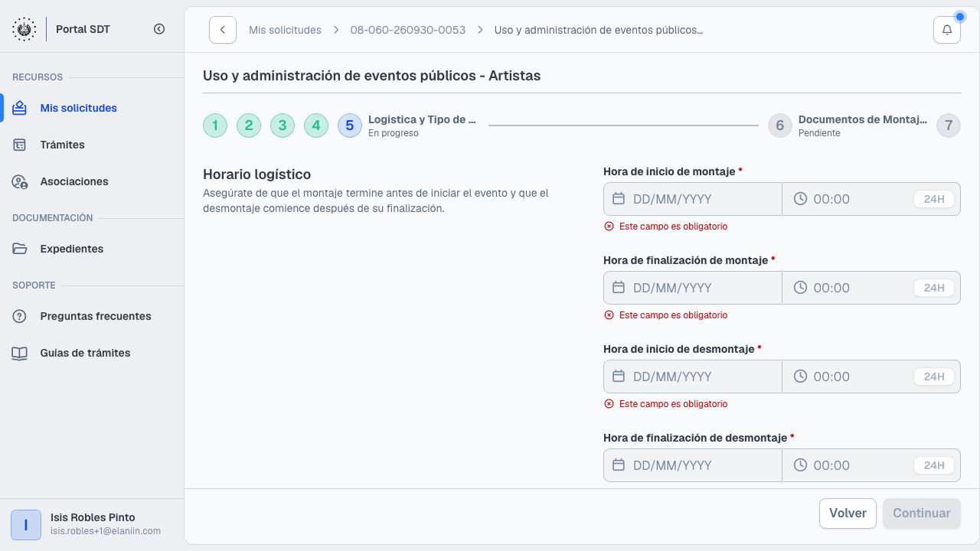
Task: Open Isis Robles Pinto user profile
Action: pos(92,524)
